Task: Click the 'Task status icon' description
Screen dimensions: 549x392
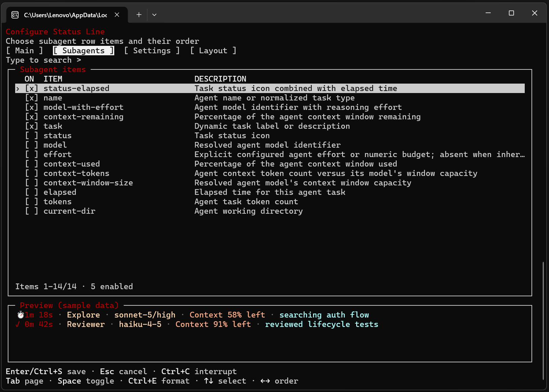Action: tap(232, 135)
